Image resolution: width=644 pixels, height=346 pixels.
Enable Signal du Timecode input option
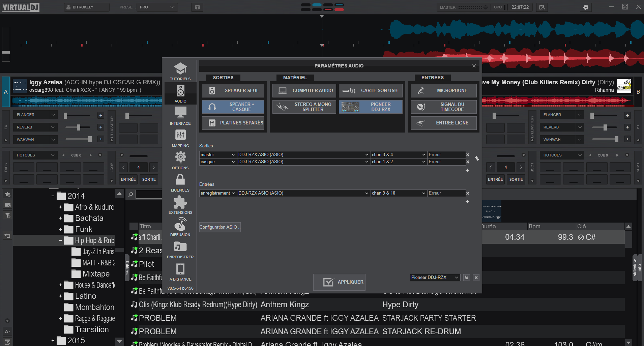pos(443,107)
